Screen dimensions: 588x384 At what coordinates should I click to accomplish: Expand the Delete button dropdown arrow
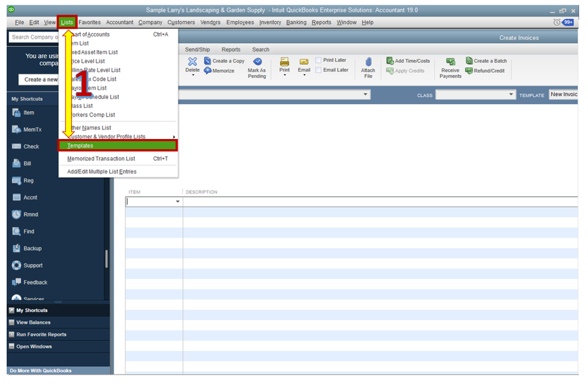pyautogui.click(x=192, y=75)
